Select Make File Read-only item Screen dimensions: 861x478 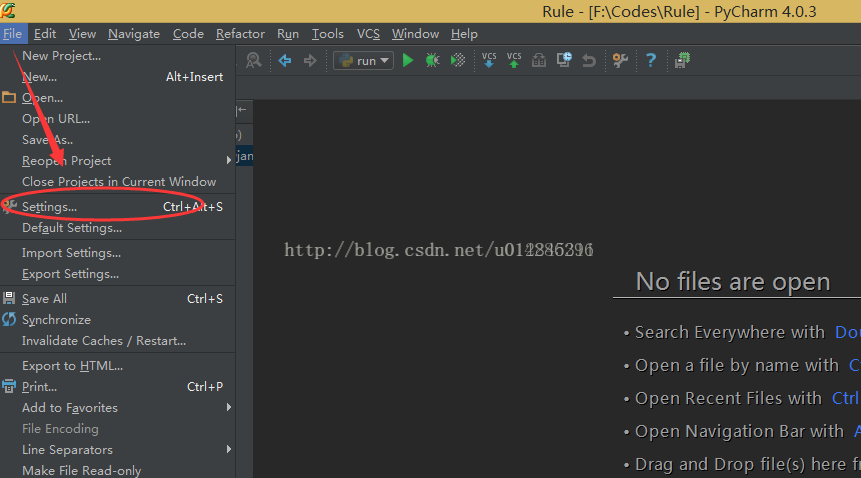[x=118, y=470]
